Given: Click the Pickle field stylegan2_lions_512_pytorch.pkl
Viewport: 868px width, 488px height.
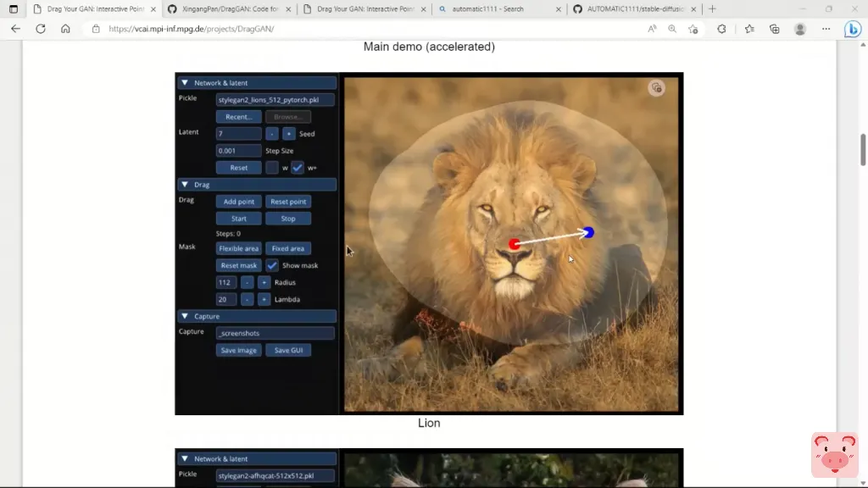Looking at the screenshot, I should click(x=275, y=100).
